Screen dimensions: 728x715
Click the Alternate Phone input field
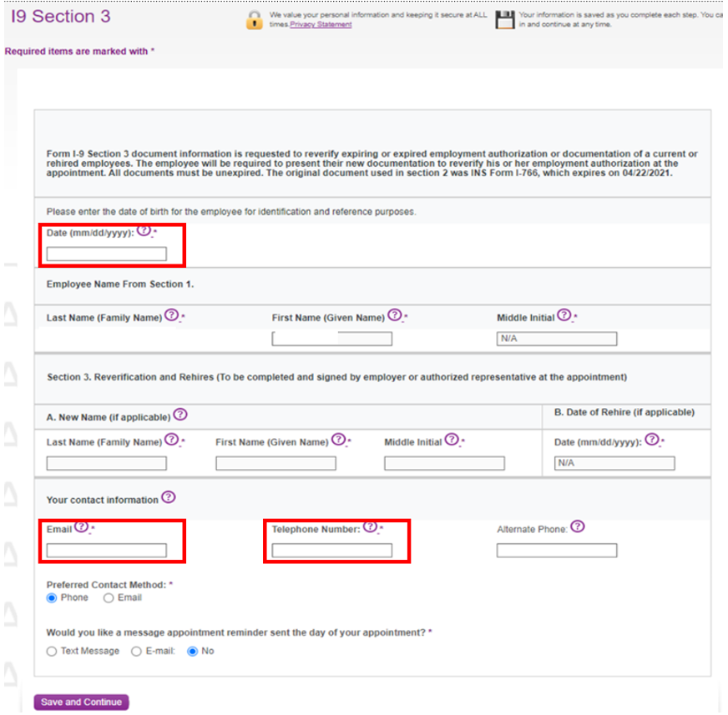(x=556, y=551)
